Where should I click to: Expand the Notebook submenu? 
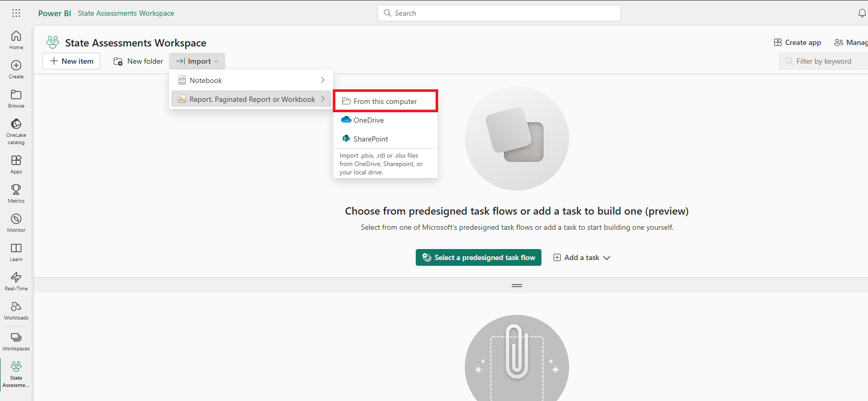click(x=251, y=80)
